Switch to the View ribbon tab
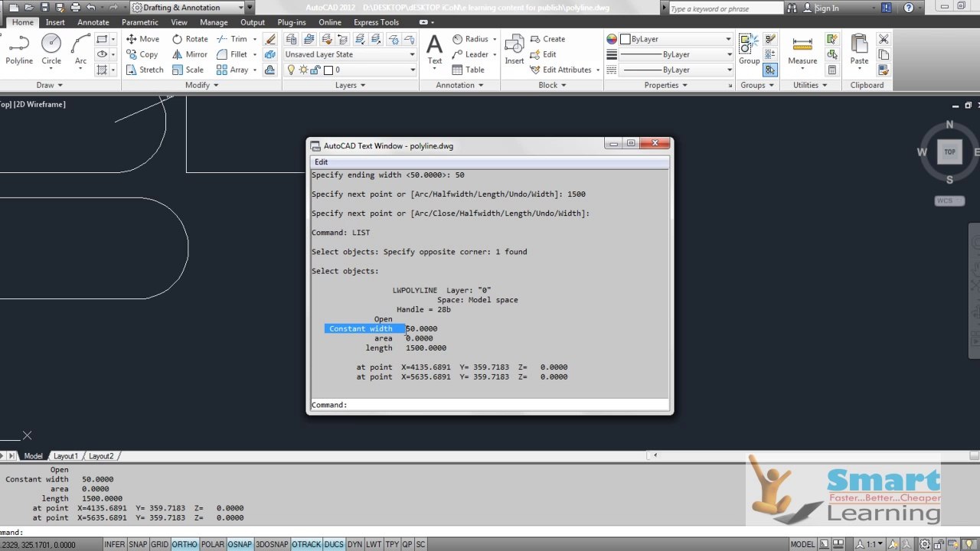 coord(178,22)
